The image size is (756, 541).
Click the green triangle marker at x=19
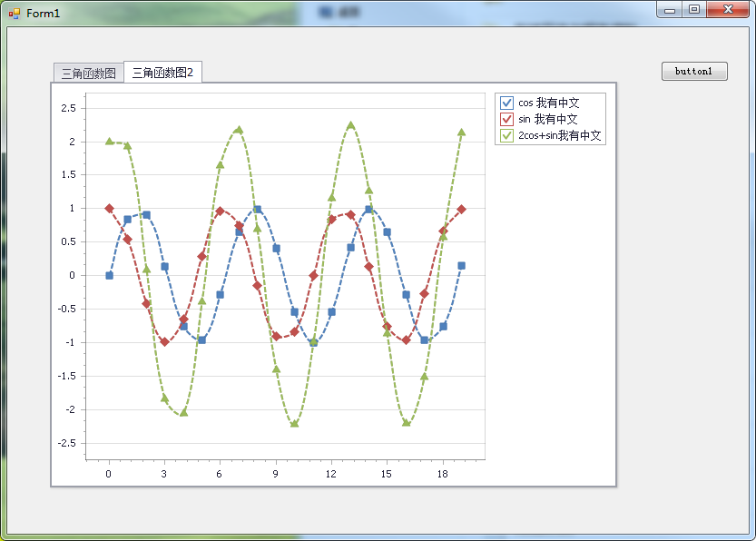point(461,133)
